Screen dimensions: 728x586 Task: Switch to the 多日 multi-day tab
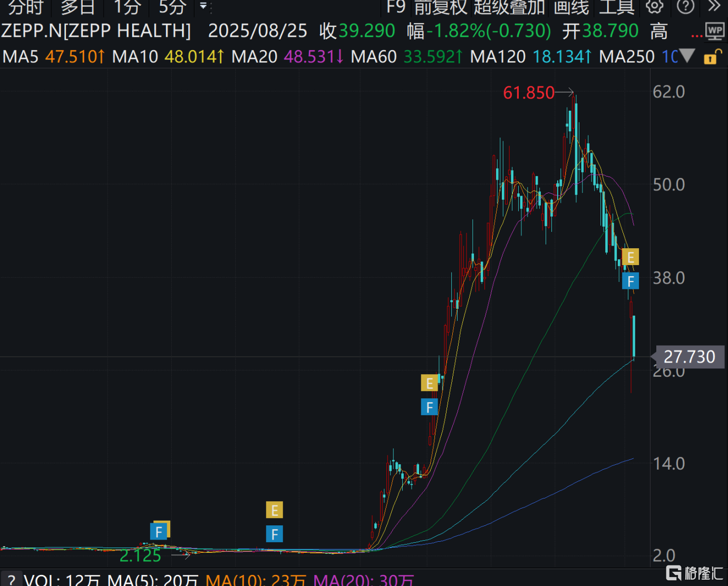[x=78, y=7]
